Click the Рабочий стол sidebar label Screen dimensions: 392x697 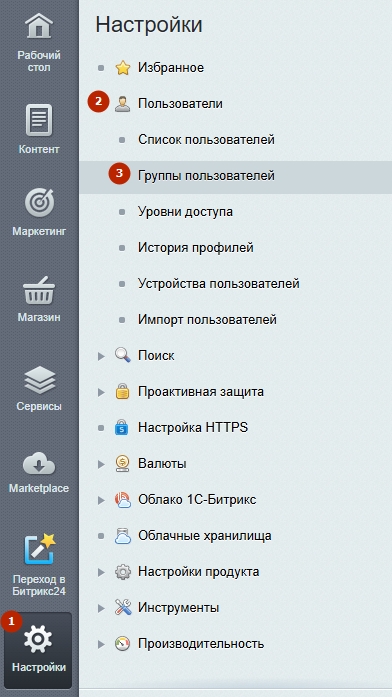point(39,62)
